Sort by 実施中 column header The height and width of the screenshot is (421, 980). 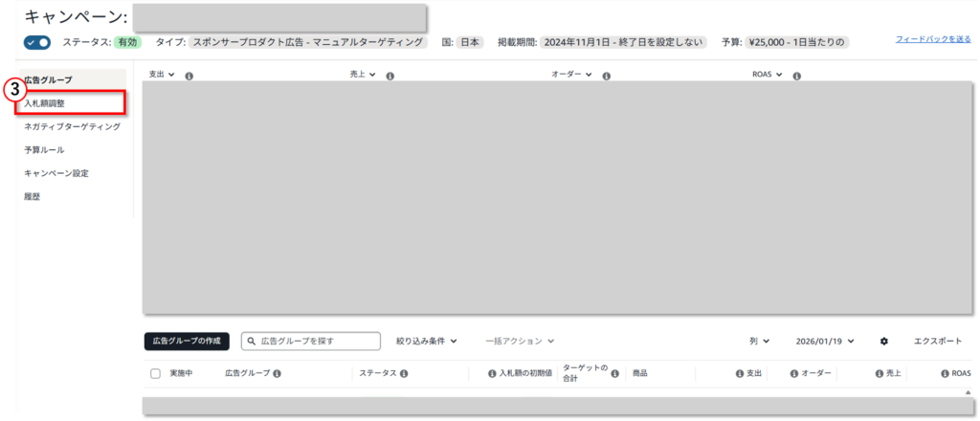pyautogui.click(x=181, y=373)
